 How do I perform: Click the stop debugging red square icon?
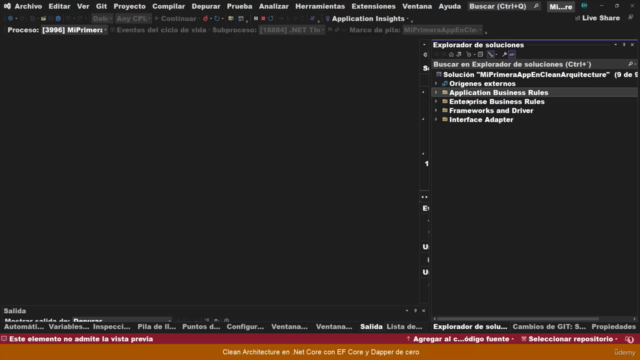point(263,18)
